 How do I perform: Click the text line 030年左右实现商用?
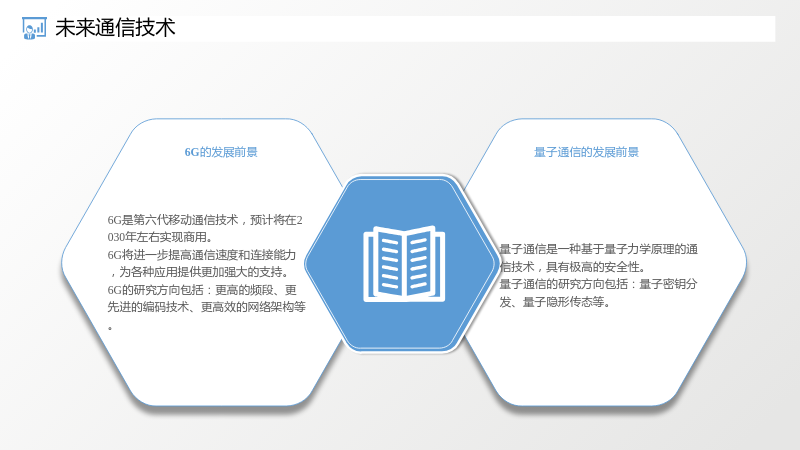click(160, 237)
